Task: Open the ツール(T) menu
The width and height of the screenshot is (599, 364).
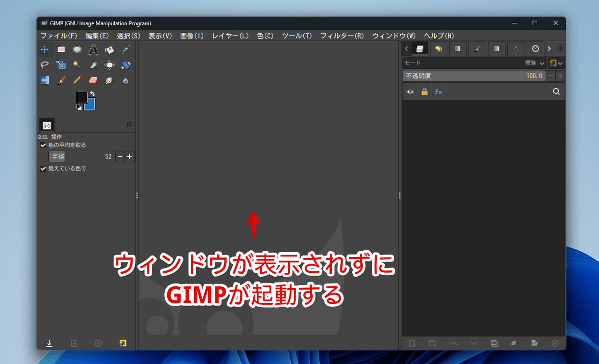Action: pyautogui.click(x=297, y=36)
